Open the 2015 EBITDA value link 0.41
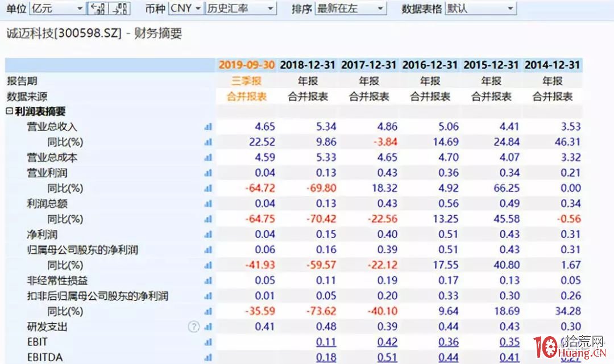The image size is (614, 364). click(x=509, y=357)
